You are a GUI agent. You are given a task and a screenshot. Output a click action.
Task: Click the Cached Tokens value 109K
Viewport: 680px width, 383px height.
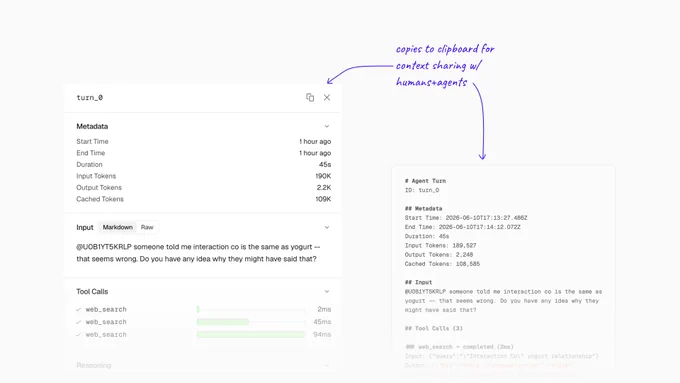tap(323, 199)
